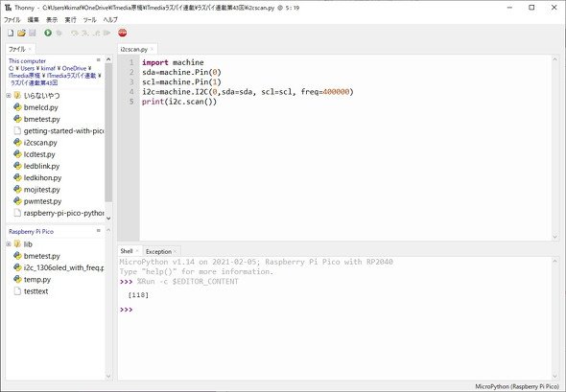Click the Python icon beside ledblink.py
566x392 pixels.
coord(17,166)
